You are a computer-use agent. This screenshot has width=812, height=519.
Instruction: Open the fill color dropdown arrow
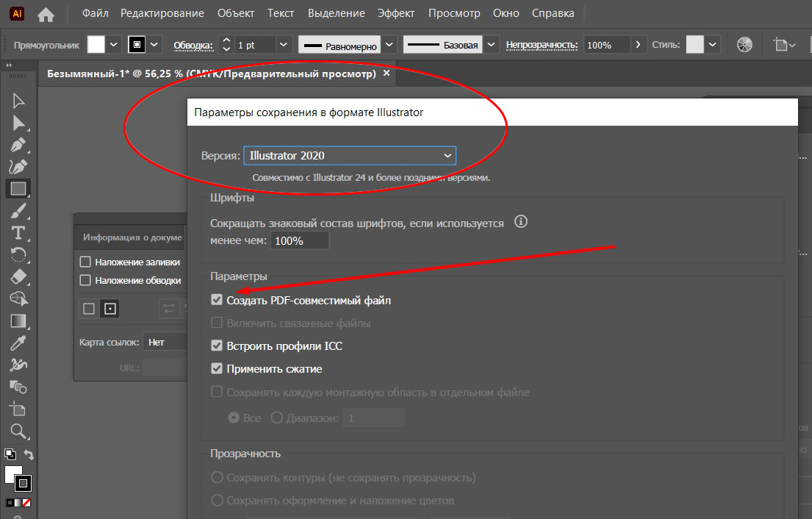[113, 45]
